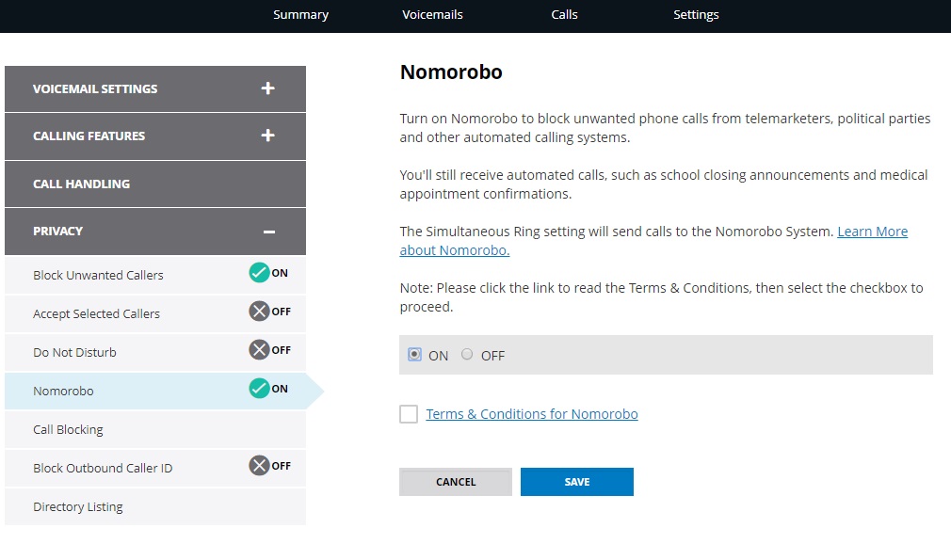Click the OFF X icon beside Do Not Disturb
Image resolution: width=951 pixels, height=560 pixels.
pyautogui.click(x=259, y=350)
